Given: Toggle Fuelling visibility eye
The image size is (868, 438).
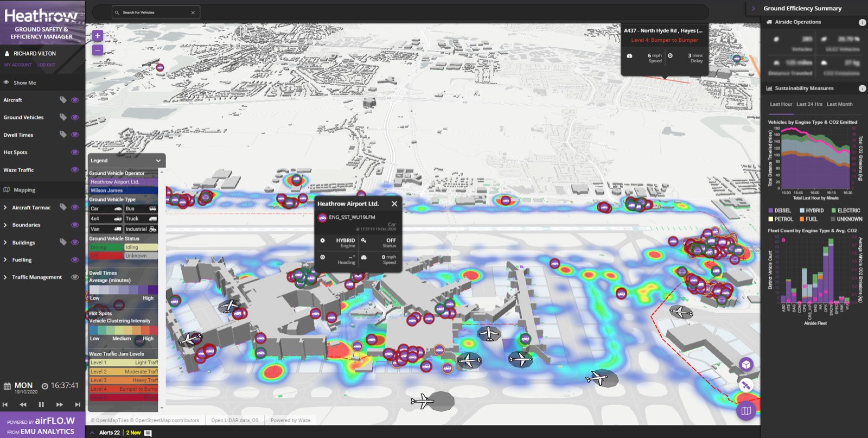Looking at the screenshot, I should (x=75, y=259).
